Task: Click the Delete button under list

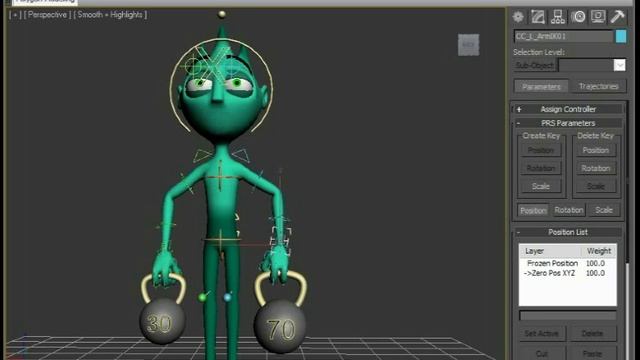Action: 592,333
